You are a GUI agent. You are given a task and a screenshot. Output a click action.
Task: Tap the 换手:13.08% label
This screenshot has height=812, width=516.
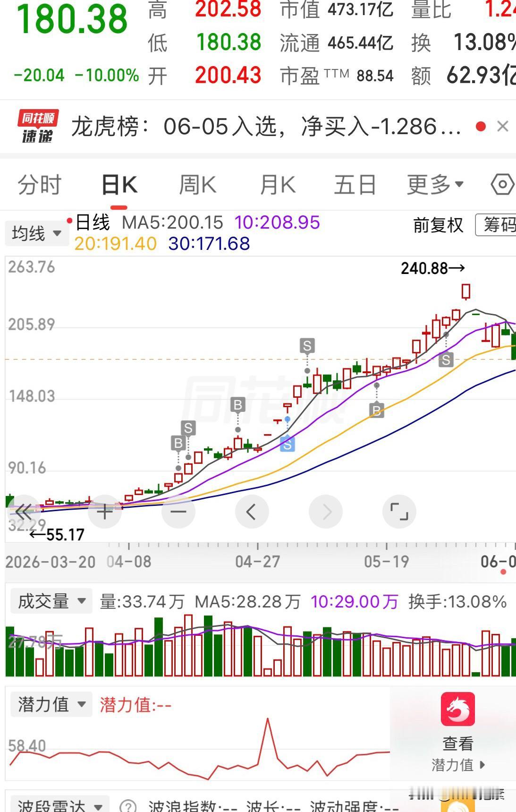tap(457, 602)
